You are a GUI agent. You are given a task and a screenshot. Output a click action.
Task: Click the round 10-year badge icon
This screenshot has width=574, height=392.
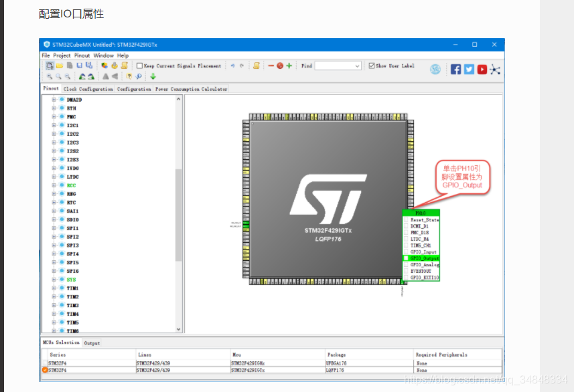pyautogui.click(x=435, y=69)
